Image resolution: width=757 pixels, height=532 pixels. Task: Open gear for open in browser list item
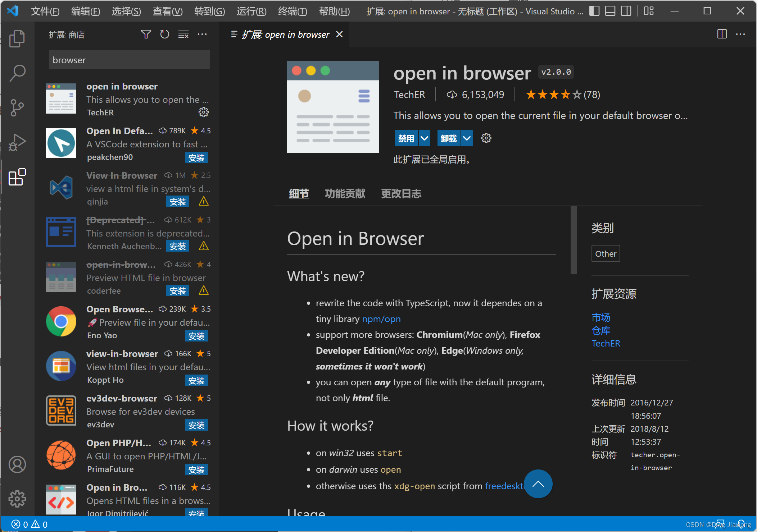coord(204,112)
